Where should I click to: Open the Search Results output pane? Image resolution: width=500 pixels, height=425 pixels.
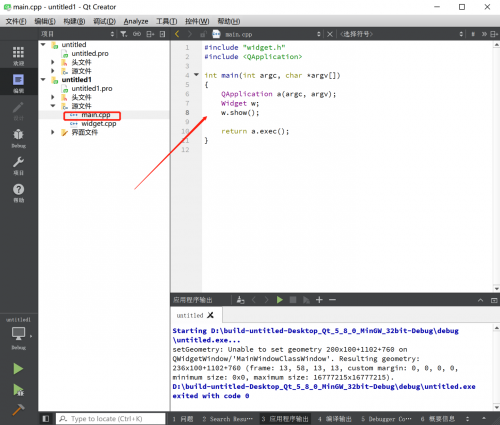[x=227, y=419]
